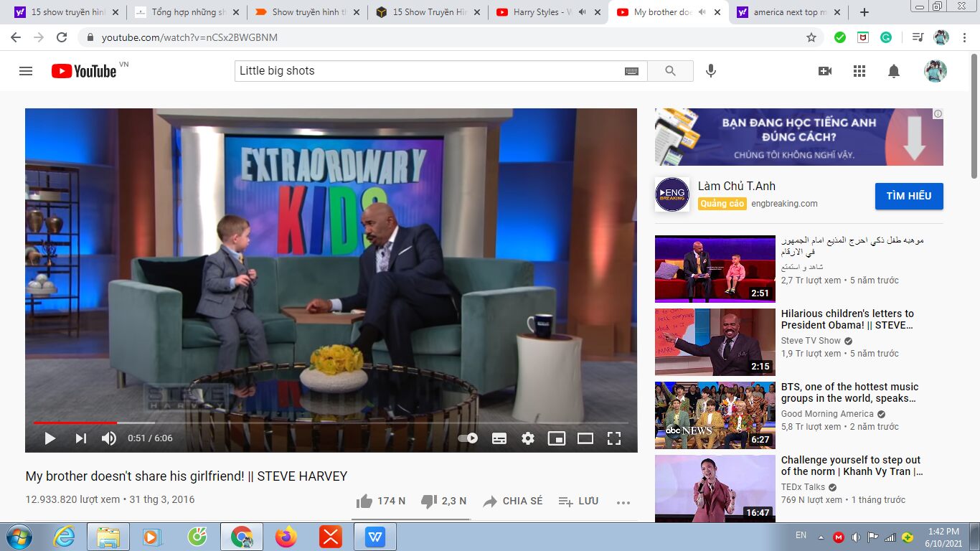The height and width of the screenshot is (551, 980).
Task: Open Chrome three-dot menu
Action: 965,37
